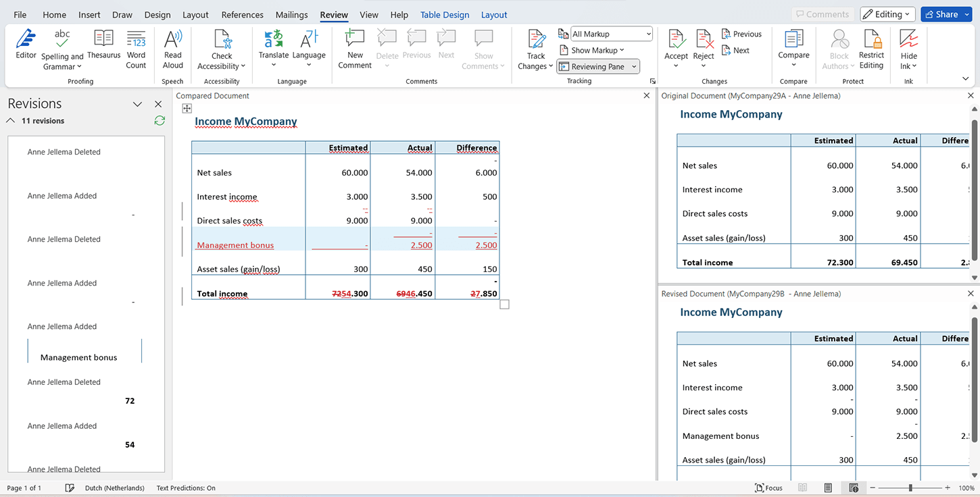Show the Word Count
This screenshot has width=980, height=497.
coord(136,47)
